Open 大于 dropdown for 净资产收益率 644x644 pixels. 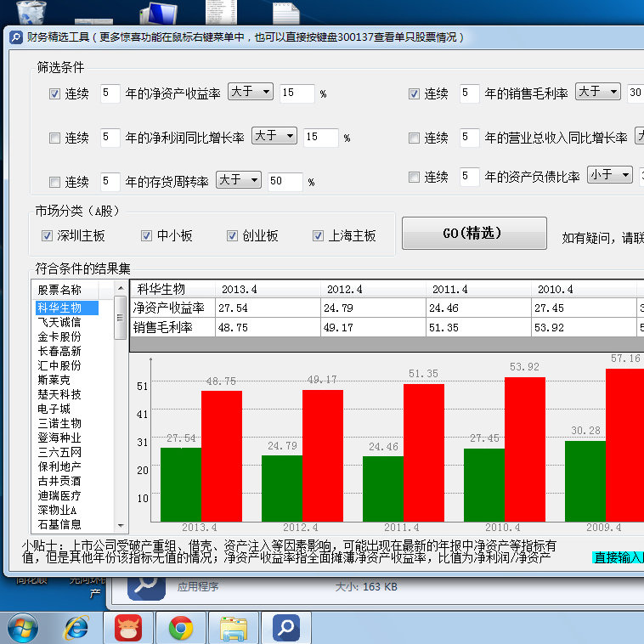tap(250, 92)
